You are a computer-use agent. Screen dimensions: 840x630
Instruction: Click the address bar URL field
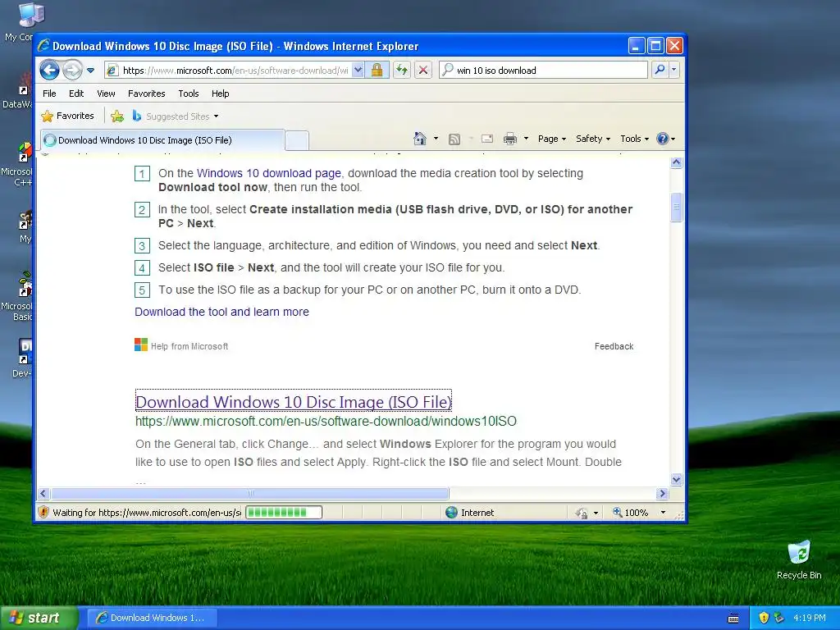(x=229, y=71)
